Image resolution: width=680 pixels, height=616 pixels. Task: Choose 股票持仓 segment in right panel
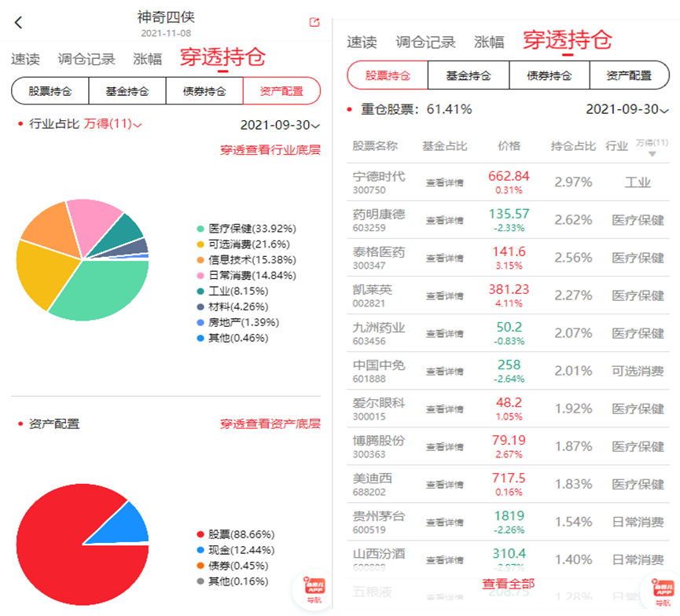coord(388,75)
